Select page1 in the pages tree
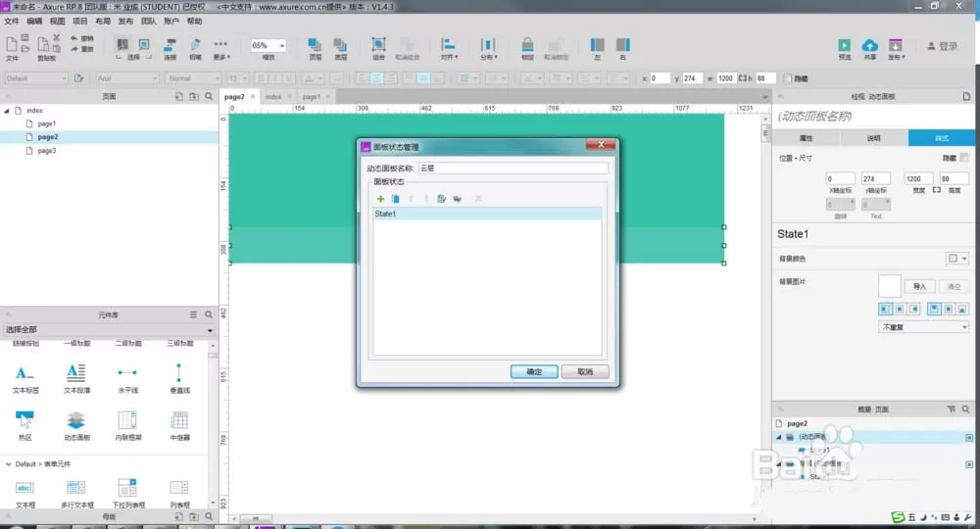 (x=47, y=123)
